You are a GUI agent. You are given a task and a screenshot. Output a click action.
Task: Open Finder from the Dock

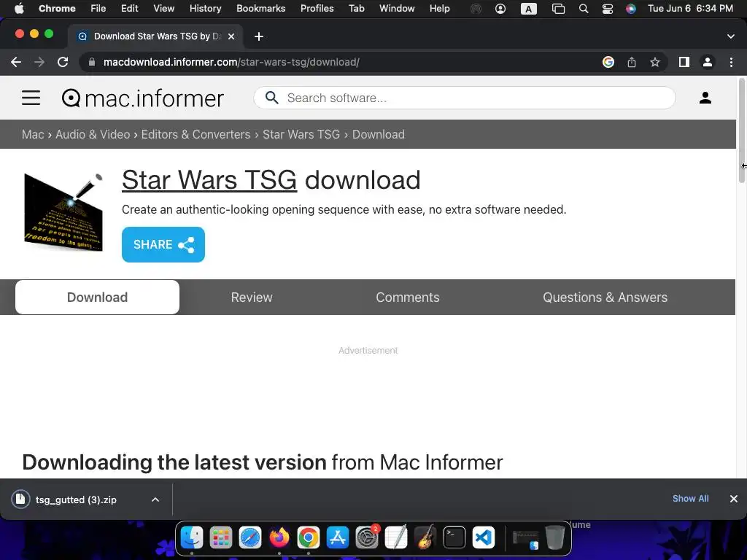(x=192, y=537)
